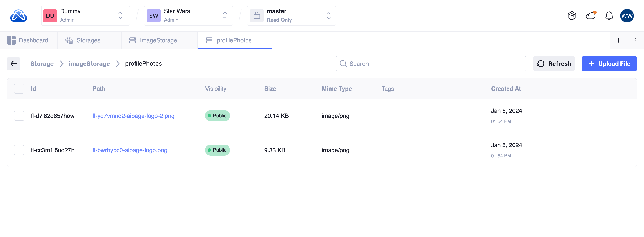Click the Upload File button

tap(609, 64)
